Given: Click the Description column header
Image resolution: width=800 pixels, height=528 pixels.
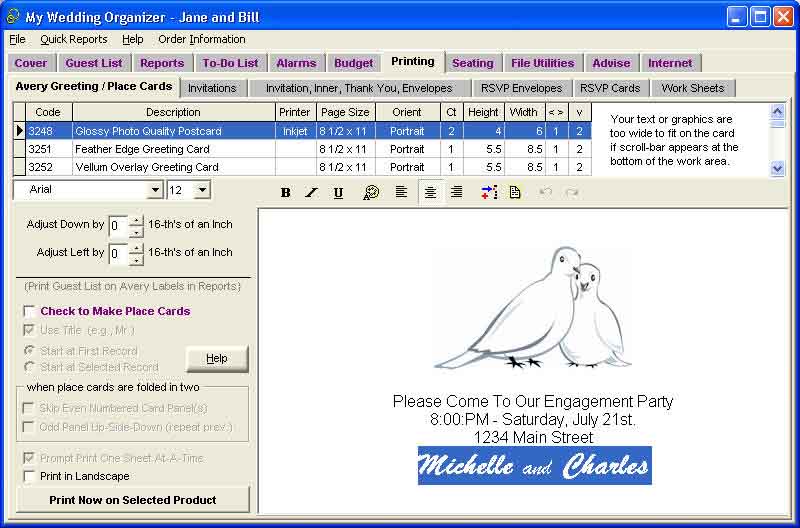Looking at the screenshot, I should pos(173,112).
